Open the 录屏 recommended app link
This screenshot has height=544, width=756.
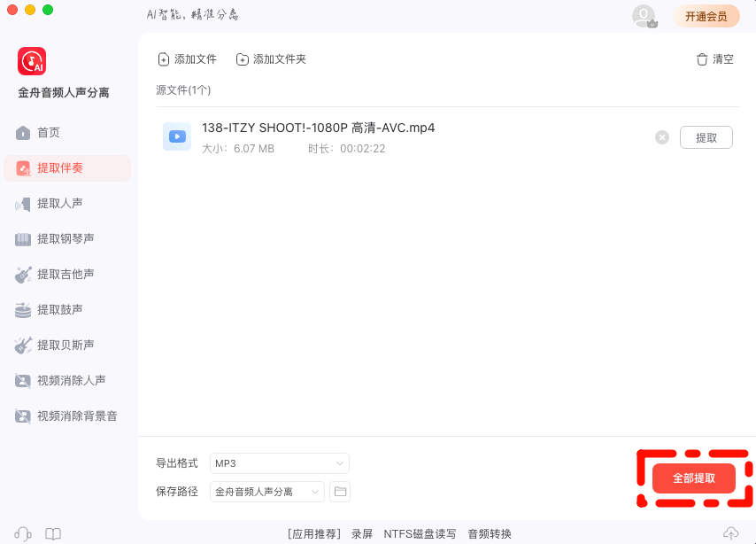(362, 534)
